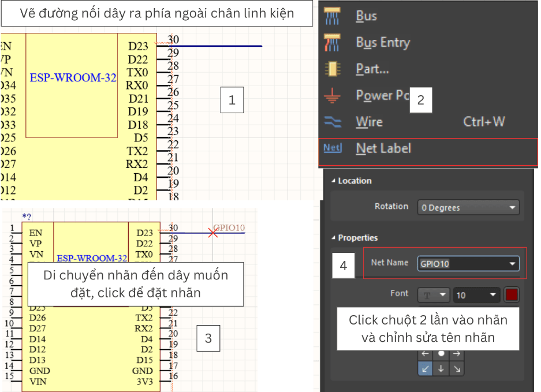Click the Wire icon in the menu
The height and width of the screenshot is (392, 541).
pos(333,122)
